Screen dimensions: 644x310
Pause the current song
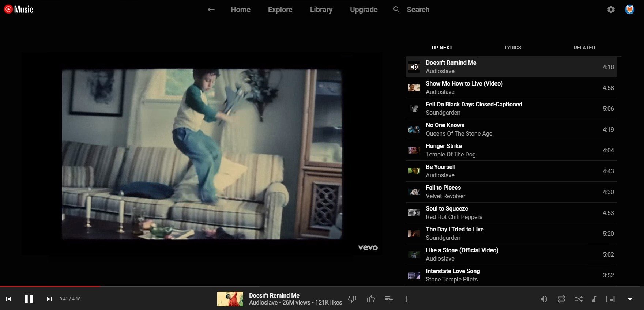(29, 299)
